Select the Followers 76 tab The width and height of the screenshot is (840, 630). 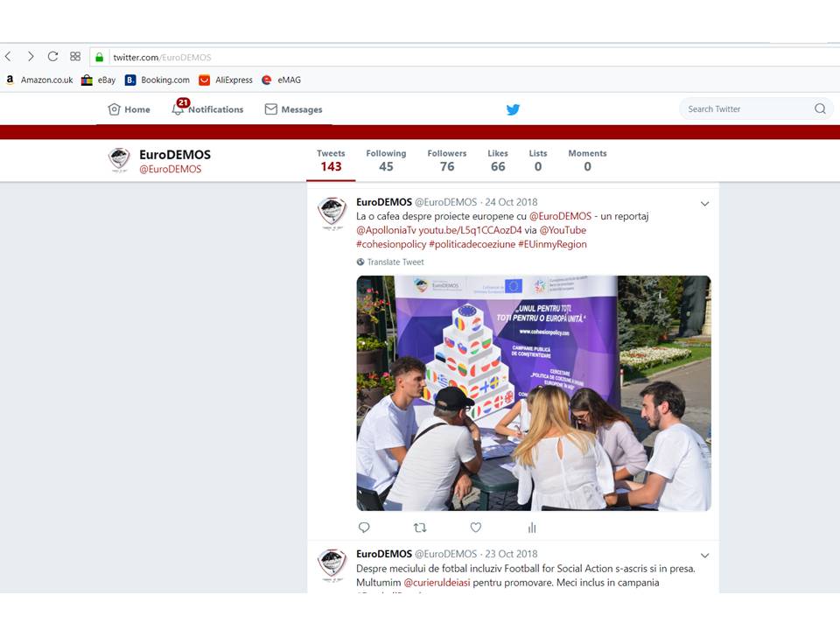click(447, 160)
